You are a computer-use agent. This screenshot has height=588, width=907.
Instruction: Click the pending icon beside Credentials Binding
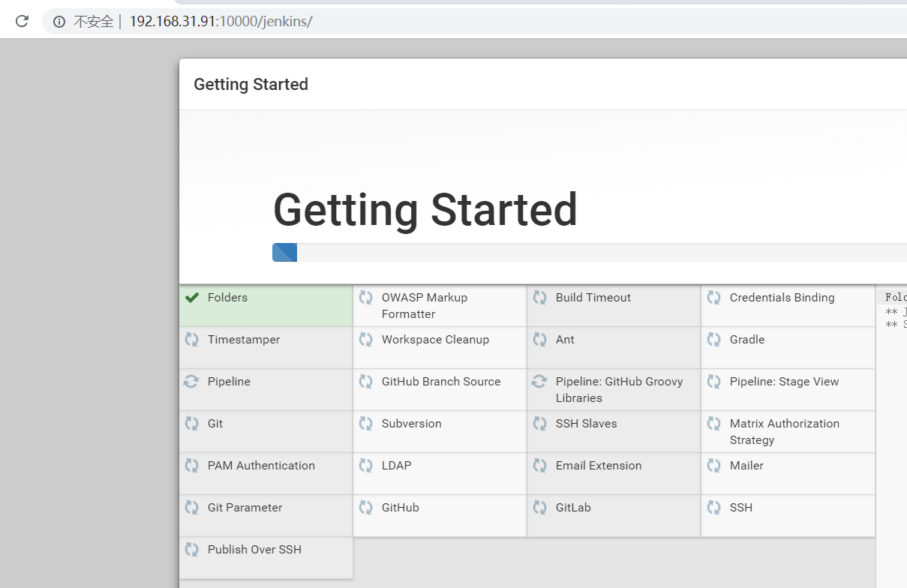click(x=714, y=298)
